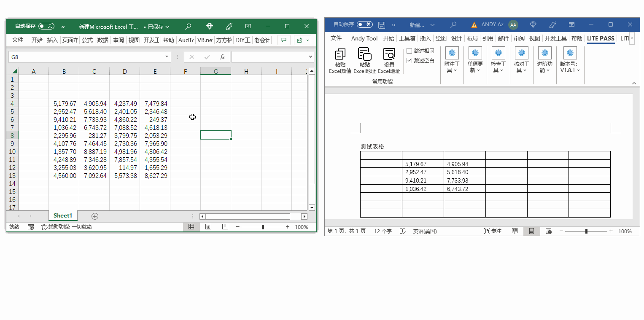Click the Paste Excel Value (粘贴Excel数值) icon

click(x=340, y=54)
